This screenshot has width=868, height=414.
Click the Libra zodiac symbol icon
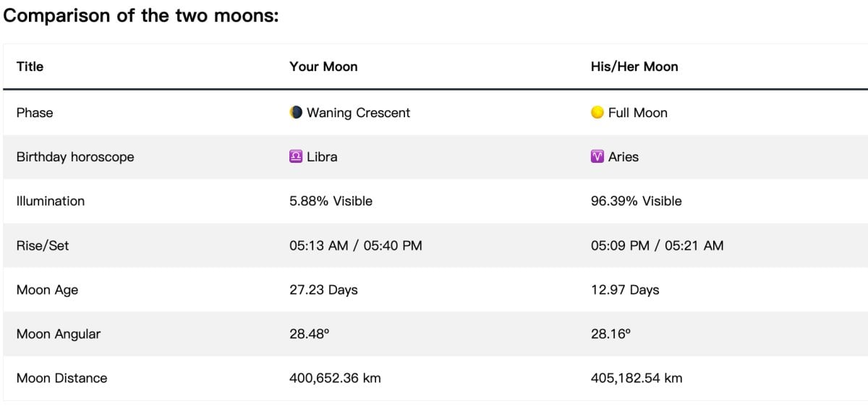click(x=296, y=157)
